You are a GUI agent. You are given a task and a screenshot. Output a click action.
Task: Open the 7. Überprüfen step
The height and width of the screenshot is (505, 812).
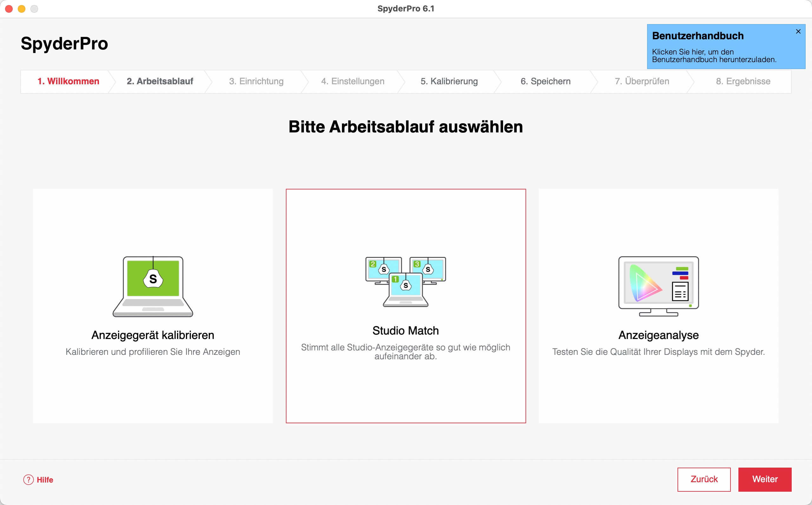point(642,81)
